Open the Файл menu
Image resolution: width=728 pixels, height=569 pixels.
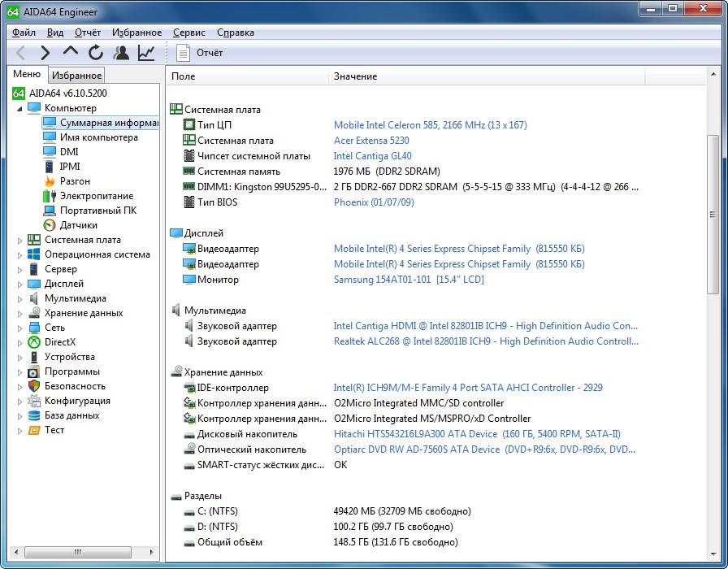[x=24, y=33]
